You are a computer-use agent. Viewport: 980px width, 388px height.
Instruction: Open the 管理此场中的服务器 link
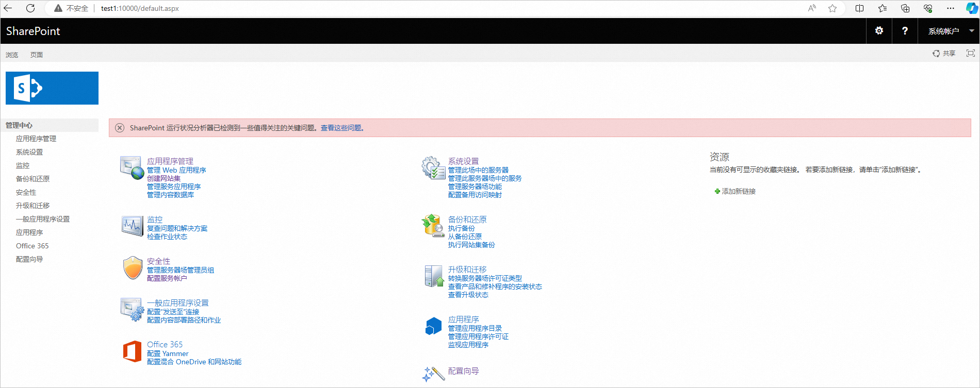[x=478, y=170]
